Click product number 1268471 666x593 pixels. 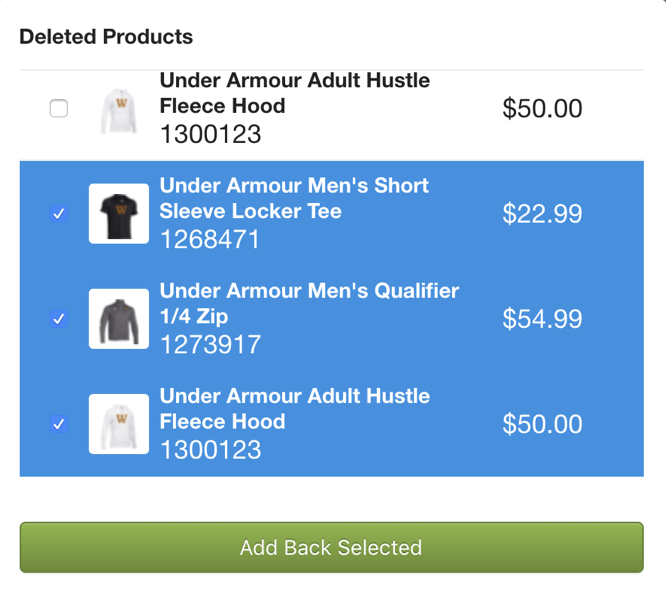[x=210, y=239]
